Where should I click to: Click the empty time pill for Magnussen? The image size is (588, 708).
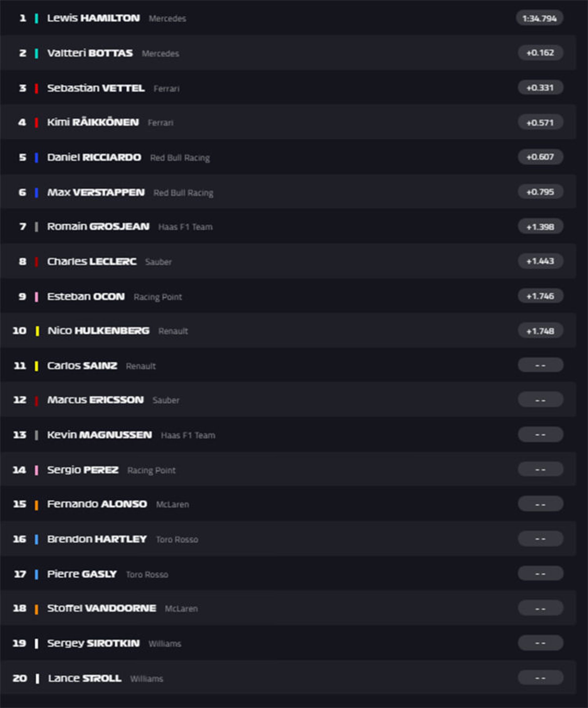(x=540, y=435)
